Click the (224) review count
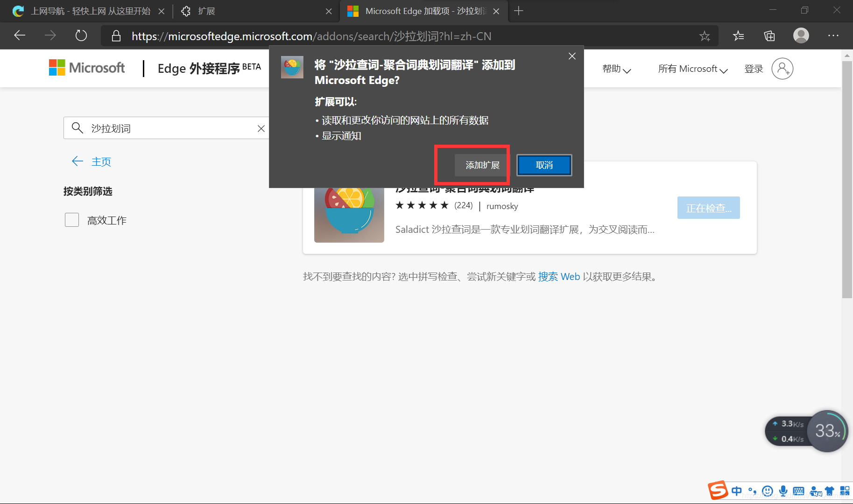853x504 pixels. click(463, 205)
